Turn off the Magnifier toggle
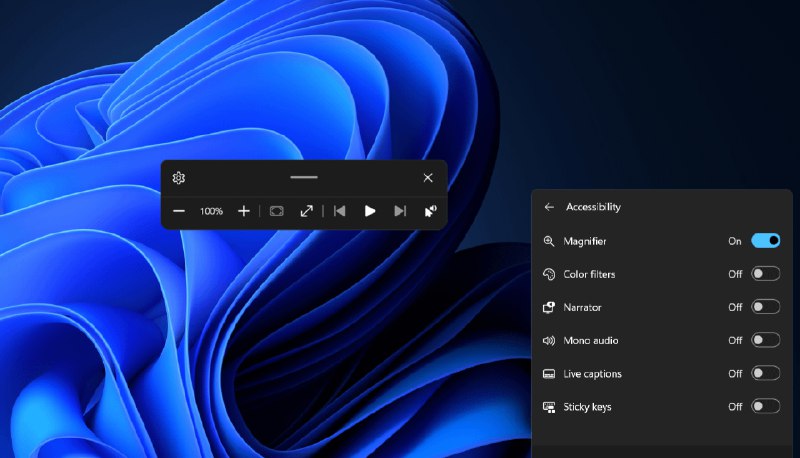Viewport: 800px width, 458px height. coord(765,241)
